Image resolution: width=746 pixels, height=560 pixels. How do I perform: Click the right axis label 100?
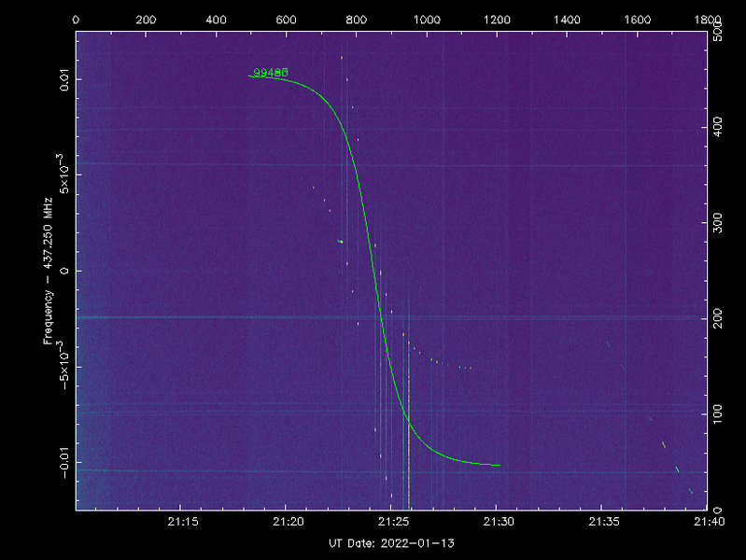(x=718, y=414)
